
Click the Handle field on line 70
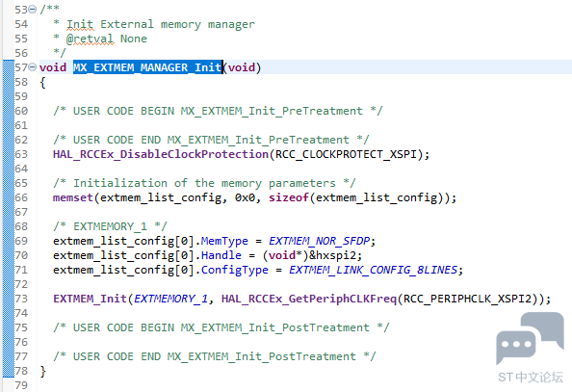[x=221, y=255]
